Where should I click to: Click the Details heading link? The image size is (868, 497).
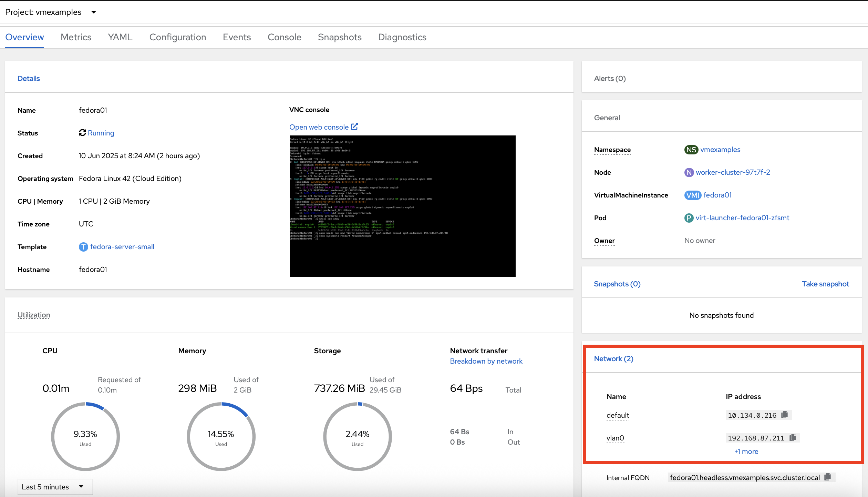tap(29, 78)
